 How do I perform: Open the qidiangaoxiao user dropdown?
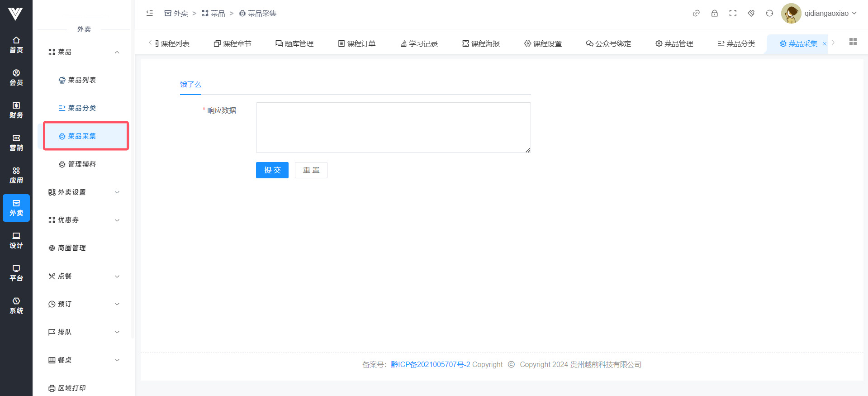pos(820,13)
